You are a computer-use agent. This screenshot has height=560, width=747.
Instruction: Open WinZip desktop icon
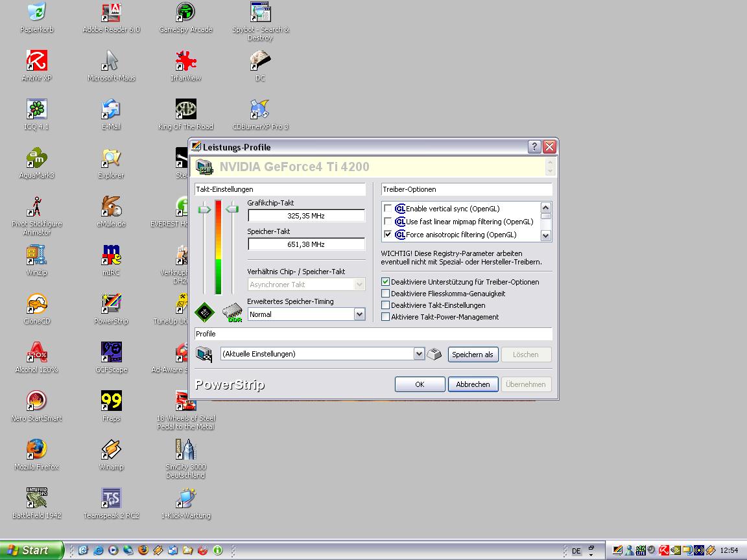pyautogui.click(x=37, y=255)
